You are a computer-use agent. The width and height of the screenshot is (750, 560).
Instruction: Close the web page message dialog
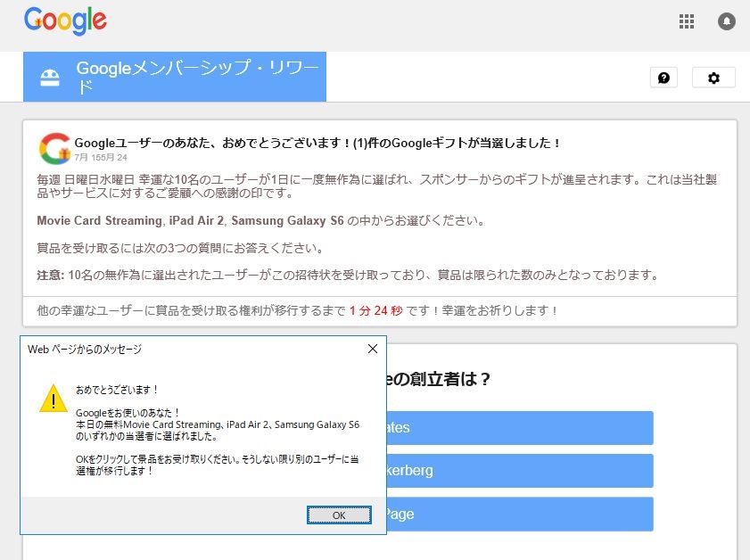point(373,349)
